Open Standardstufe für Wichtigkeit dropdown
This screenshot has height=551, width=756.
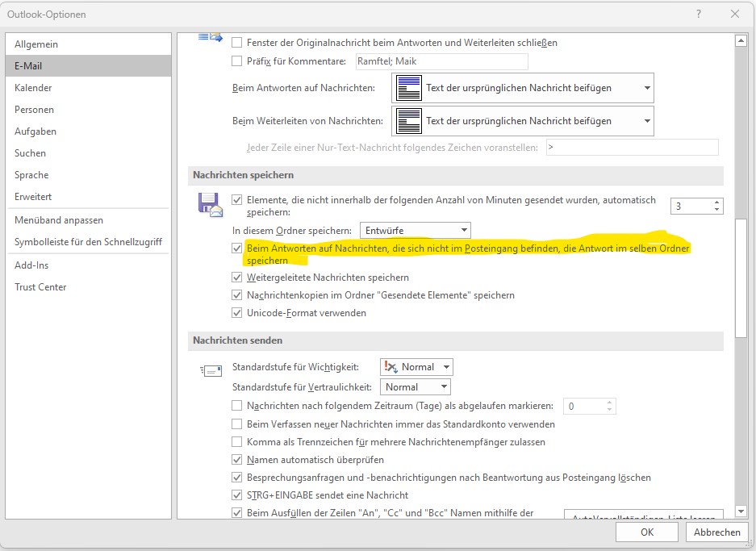tap(416, 367)
